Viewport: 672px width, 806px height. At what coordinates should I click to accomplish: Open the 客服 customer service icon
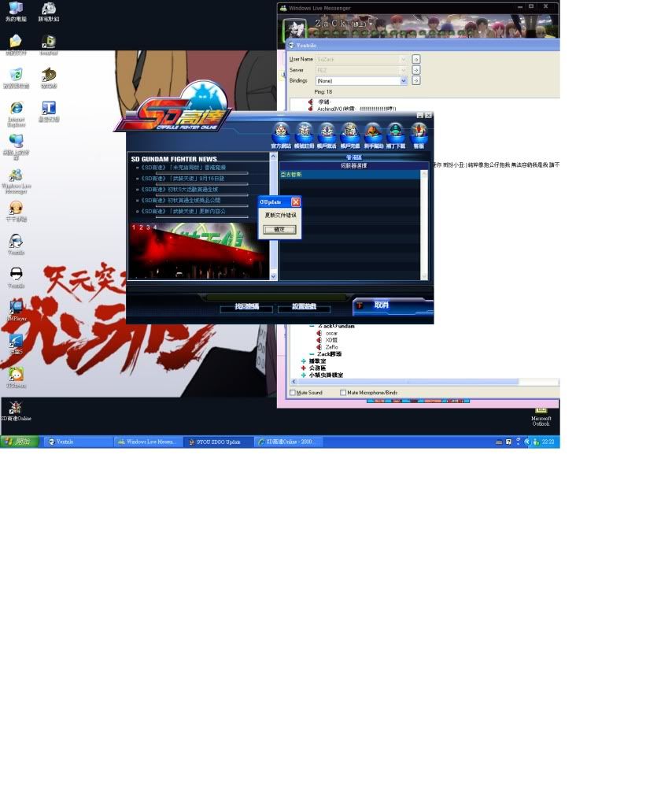(x=419, y=131)
